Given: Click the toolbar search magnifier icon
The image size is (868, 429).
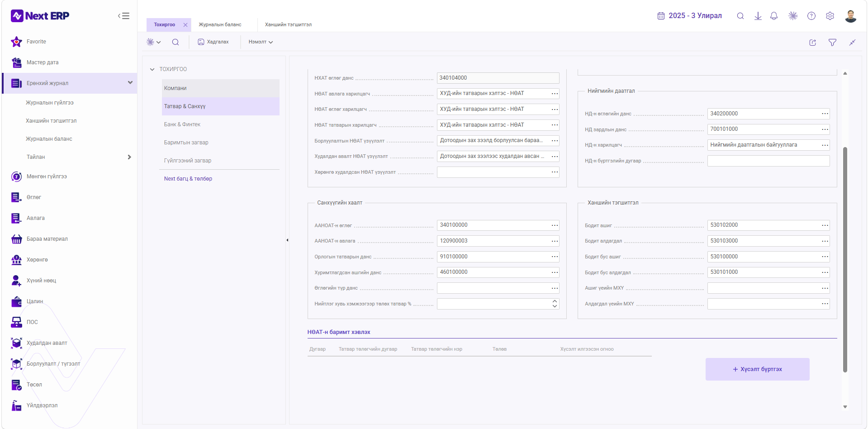Looking at the screenshot, I should [175, 42].
